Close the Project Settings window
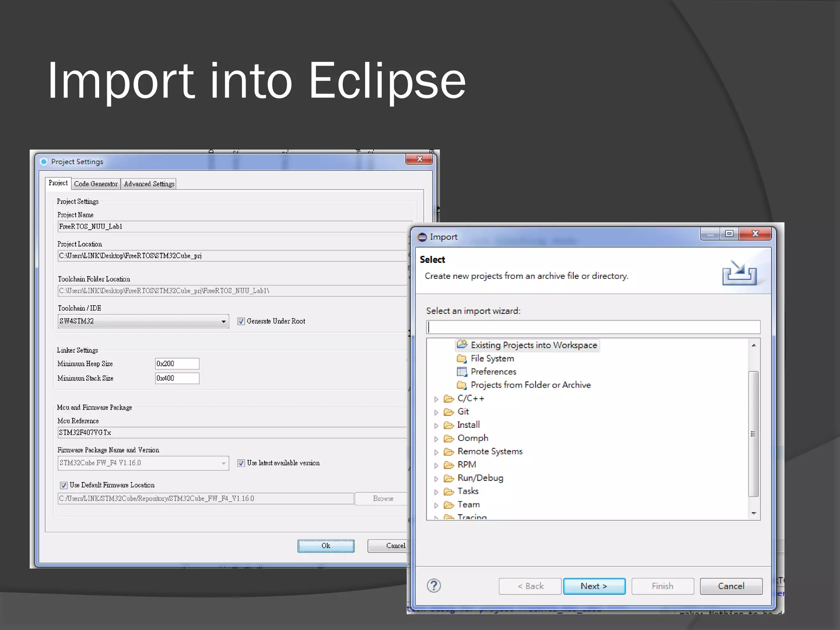Screen dimensions: 840x630 419,159
